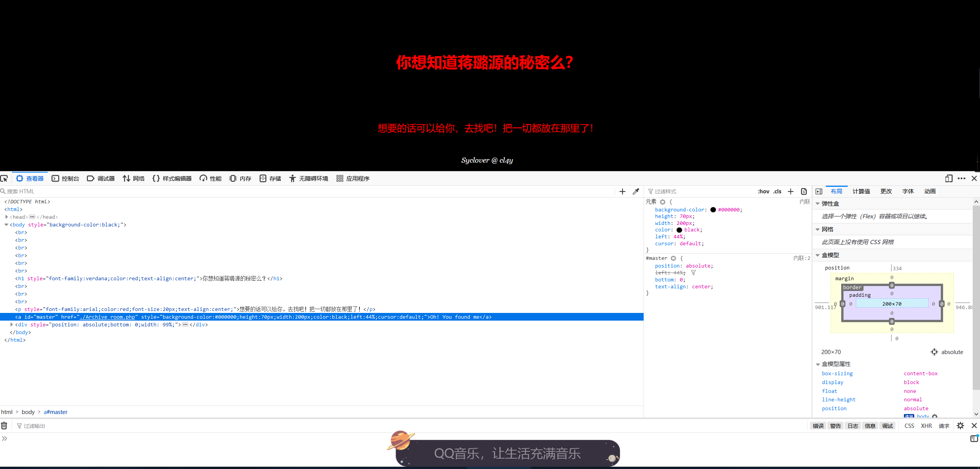Switch to the 控制台 console tab
This screenshot has height=469, width=980.
(x=65, y=178)
